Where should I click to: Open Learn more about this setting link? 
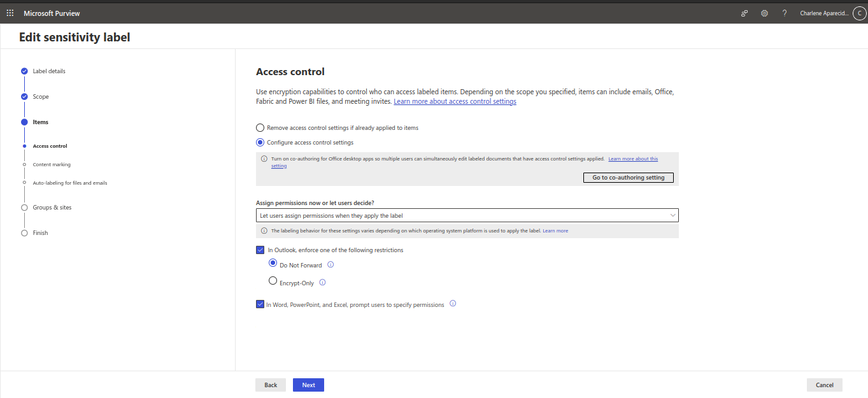pyautogui.click(x=633, y=159)
